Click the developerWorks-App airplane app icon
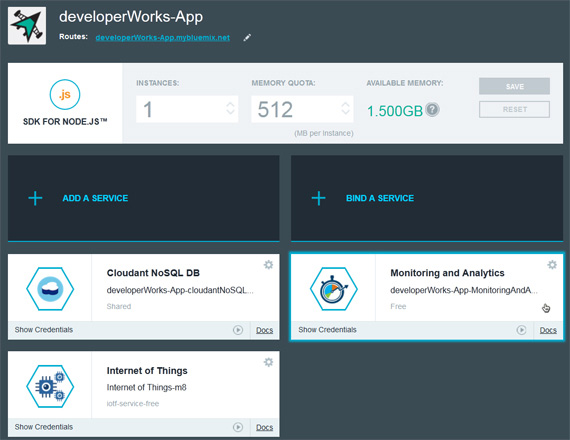 (x=27, y=26)
